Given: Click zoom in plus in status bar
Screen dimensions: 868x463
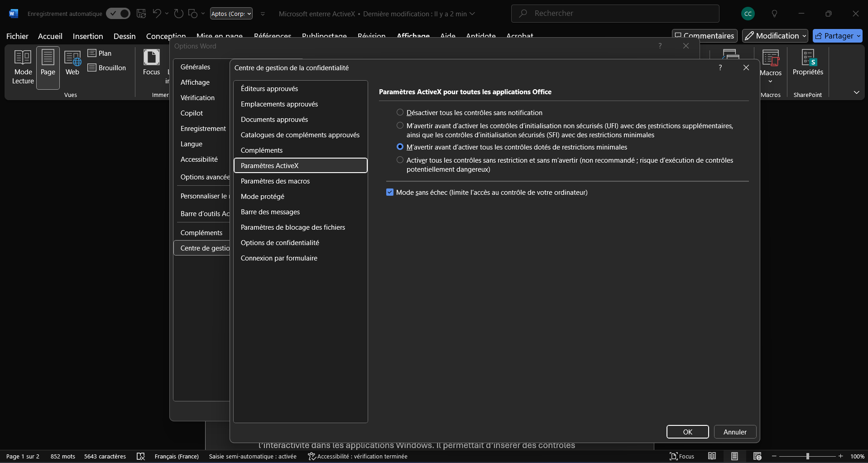Looking at the screenshot, I should [841, 456].
